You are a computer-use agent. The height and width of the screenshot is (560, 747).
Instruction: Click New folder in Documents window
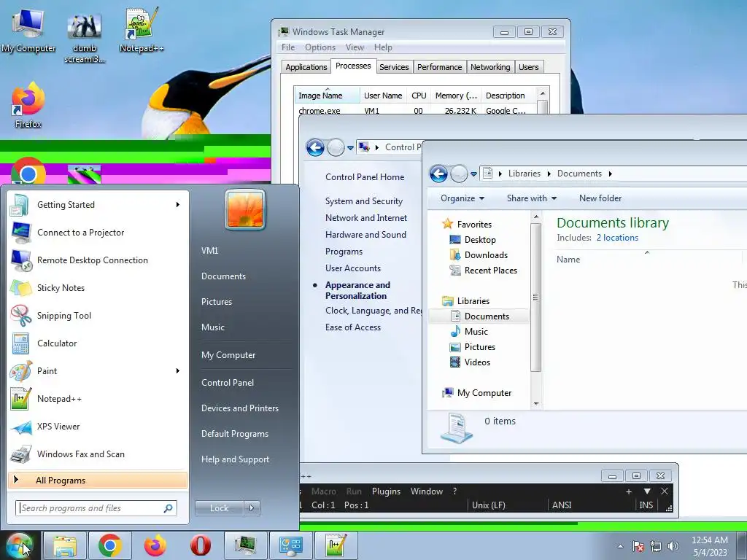pyautogui.click(x=600, y=198)
